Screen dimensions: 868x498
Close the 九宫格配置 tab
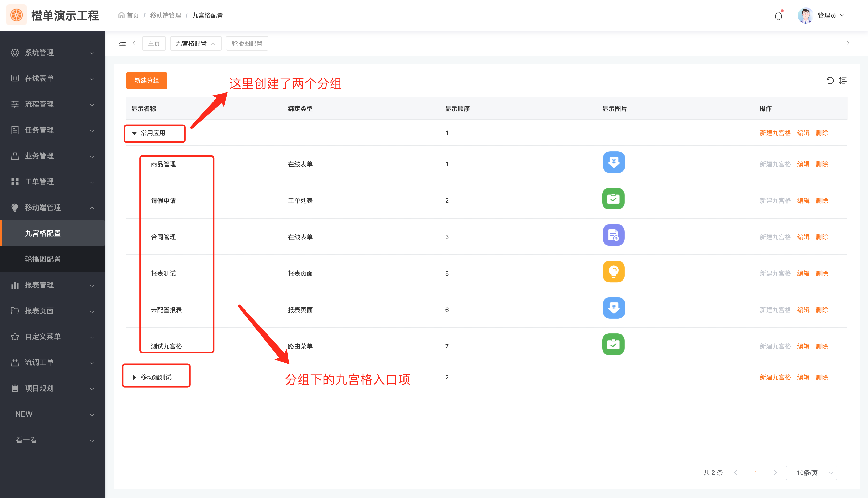(x=213, y=43)
